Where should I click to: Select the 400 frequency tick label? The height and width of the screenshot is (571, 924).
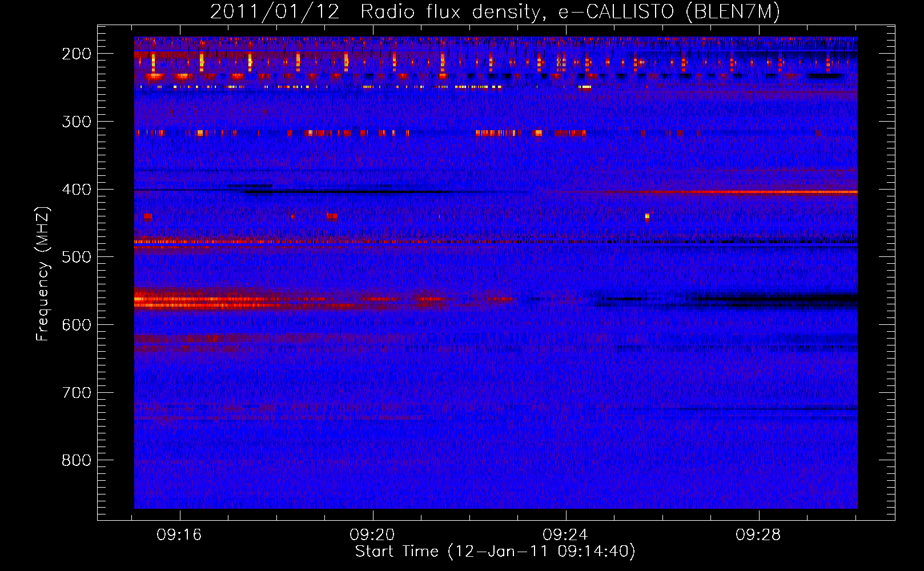[76, 190]
